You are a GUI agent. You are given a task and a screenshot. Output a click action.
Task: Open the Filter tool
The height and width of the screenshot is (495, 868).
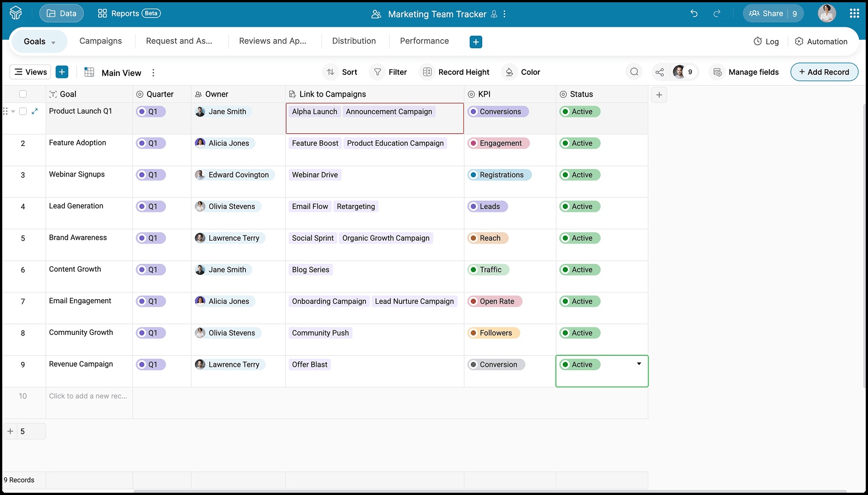(389, 72)
